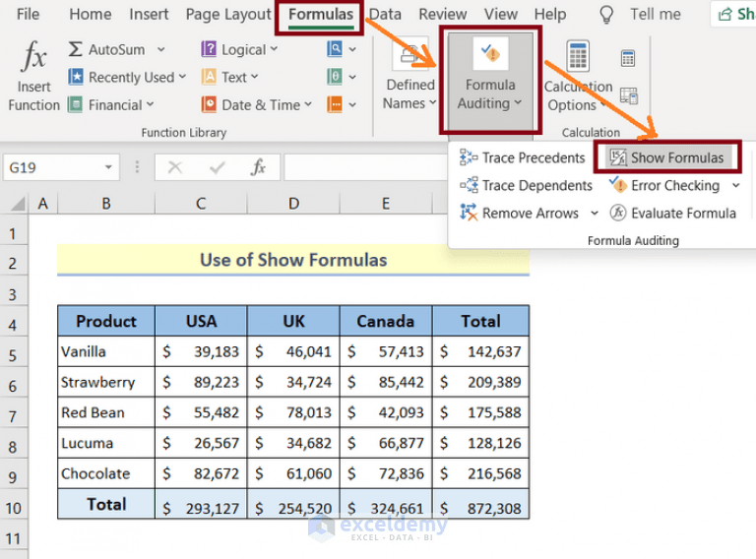Expand the Error Checking dropdown arrow
The width and height of the screenshot is (756, 559).
coord(735,185)
